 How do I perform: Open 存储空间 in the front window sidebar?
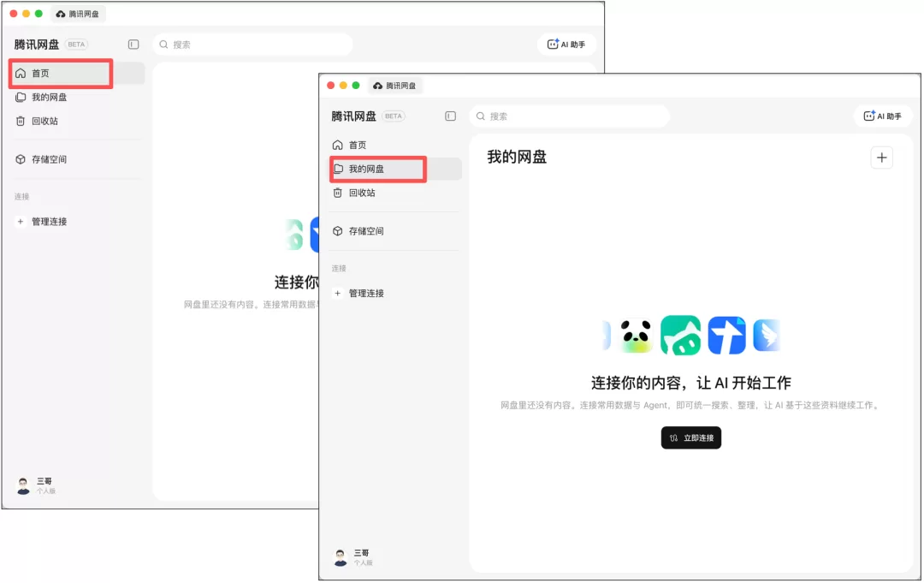click(394, 231)
